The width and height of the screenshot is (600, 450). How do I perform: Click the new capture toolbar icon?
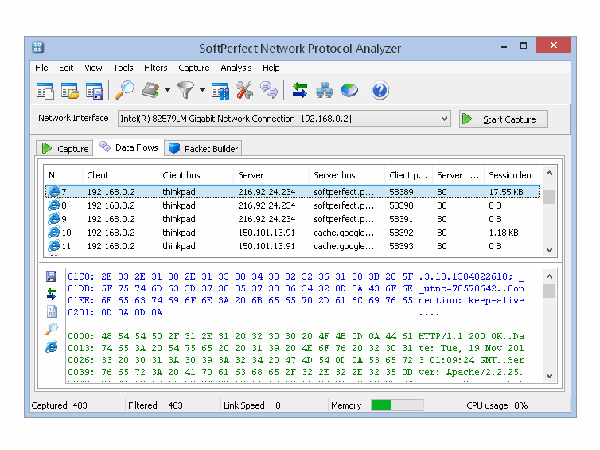pos(45,91)
